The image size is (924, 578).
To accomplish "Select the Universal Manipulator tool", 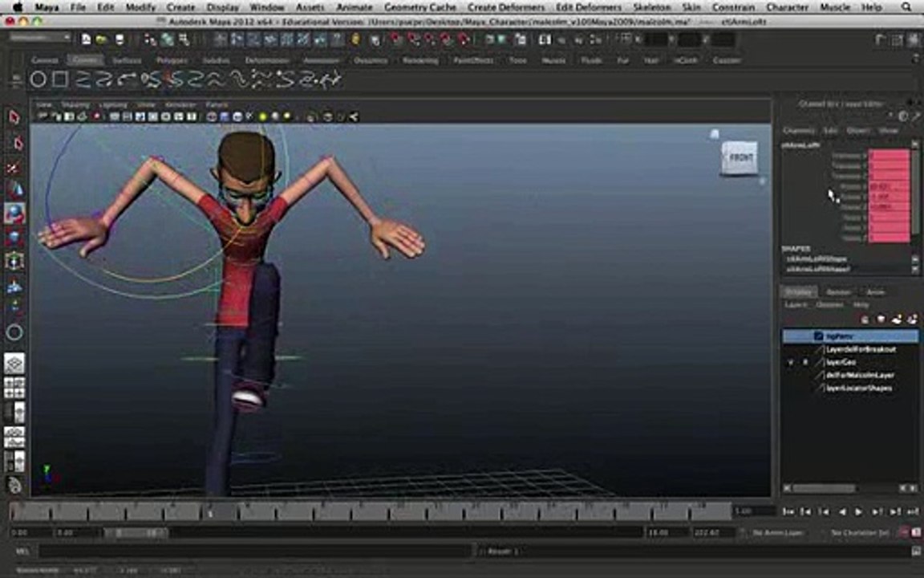I will pyautogui.click(x=14, y=261).
